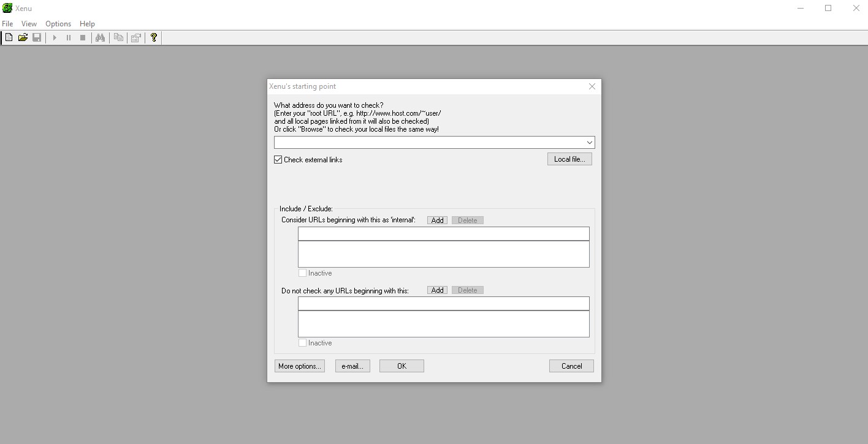Viewport: 868px width, 444px height.
Task: Enable Inactive under excluded URLs list
Action: point(302,342)
